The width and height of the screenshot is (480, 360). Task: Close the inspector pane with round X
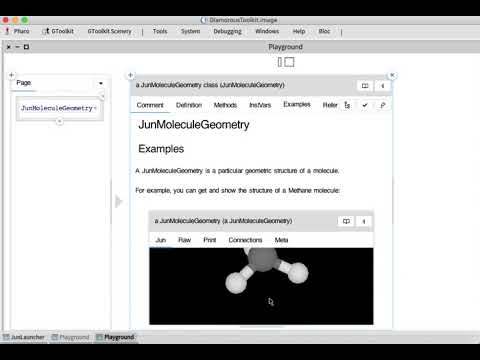point(392,75)
